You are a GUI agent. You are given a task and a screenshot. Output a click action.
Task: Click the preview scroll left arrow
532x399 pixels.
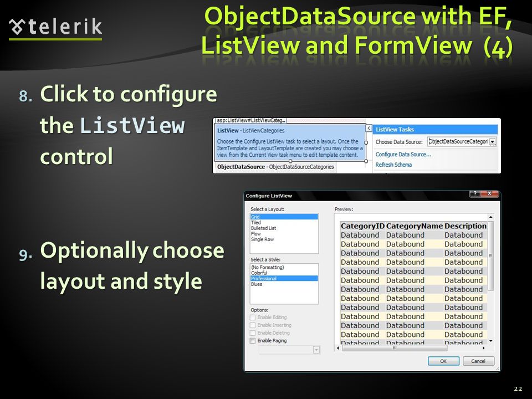coord(337,348)
